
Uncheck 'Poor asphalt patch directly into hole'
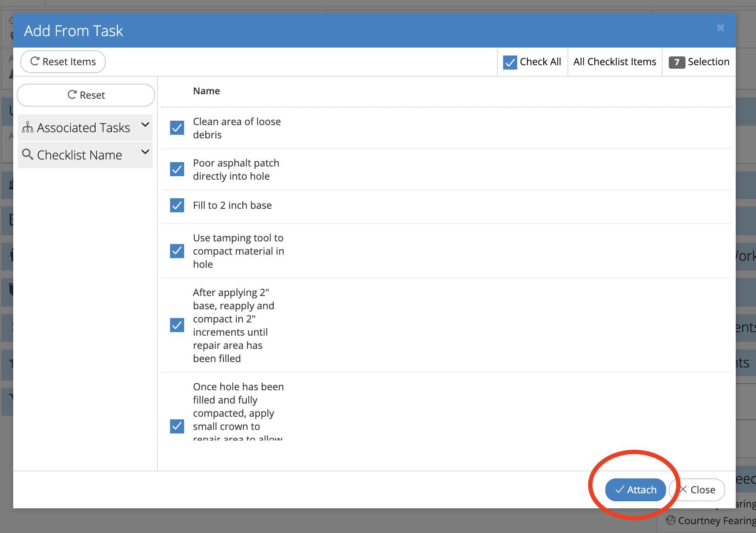tap(177, 169)
